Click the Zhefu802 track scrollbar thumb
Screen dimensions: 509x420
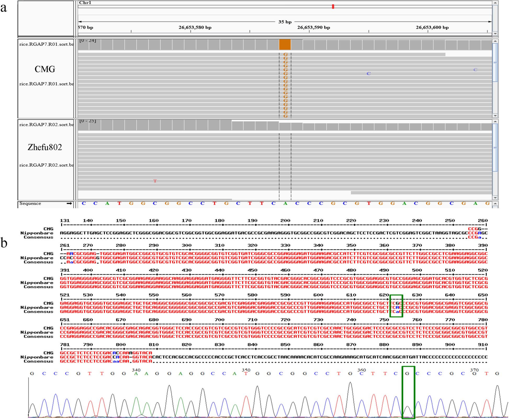click(x=495, y=148)
